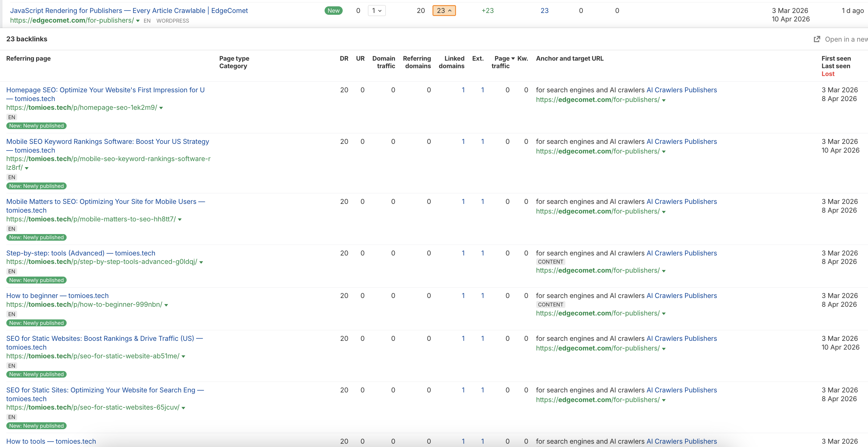
Task: Click the AI Crawlers Publishers anchor in first row
Action: pos(681,90)
